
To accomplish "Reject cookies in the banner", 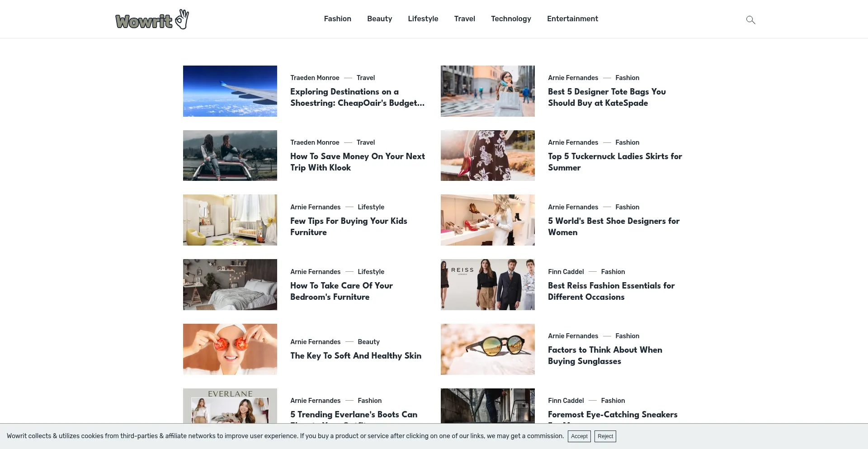I will pos(605,436).
